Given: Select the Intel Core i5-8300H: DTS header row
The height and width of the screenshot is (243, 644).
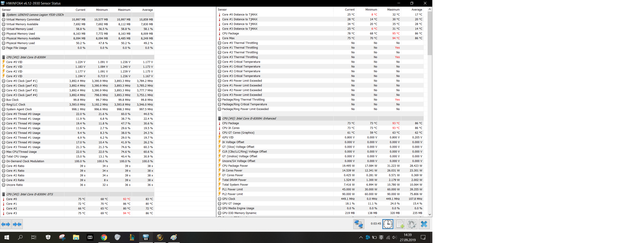Looking at the screenshot, I should tap(78, 194).
